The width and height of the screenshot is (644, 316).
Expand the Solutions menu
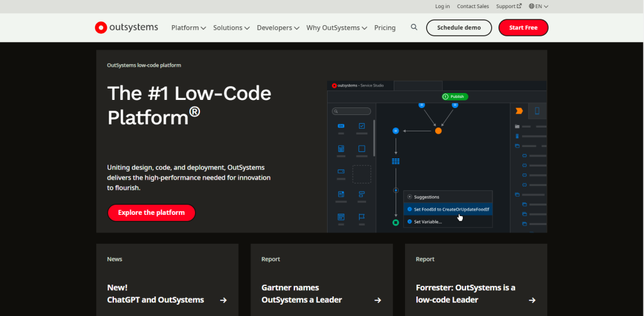tap(231, 28)
